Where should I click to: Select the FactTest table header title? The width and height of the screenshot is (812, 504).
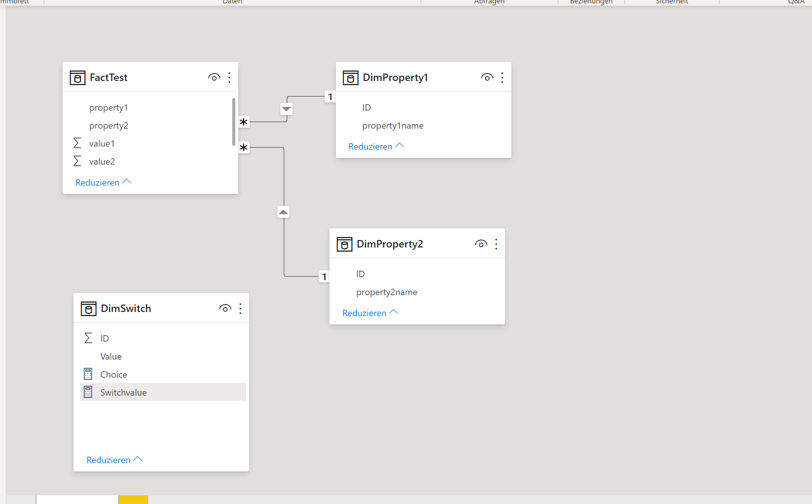(109, 78)
